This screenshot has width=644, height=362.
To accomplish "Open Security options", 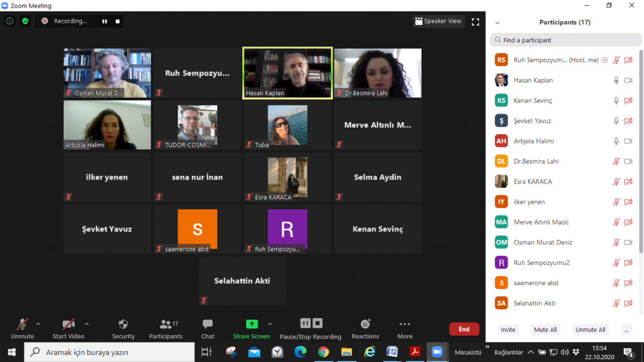I will [123, 329].
